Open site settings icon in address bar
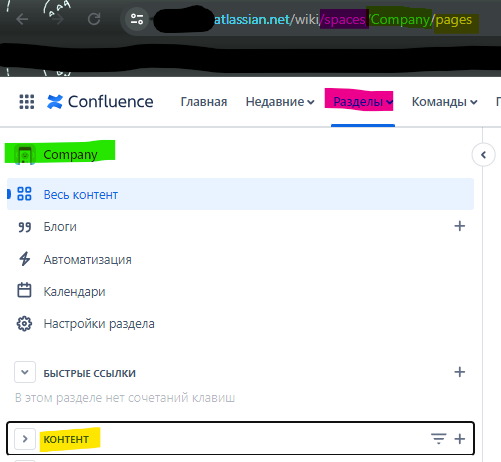This screenshot has height=462, width=501. pyautogui.click(x=137, y=19)
